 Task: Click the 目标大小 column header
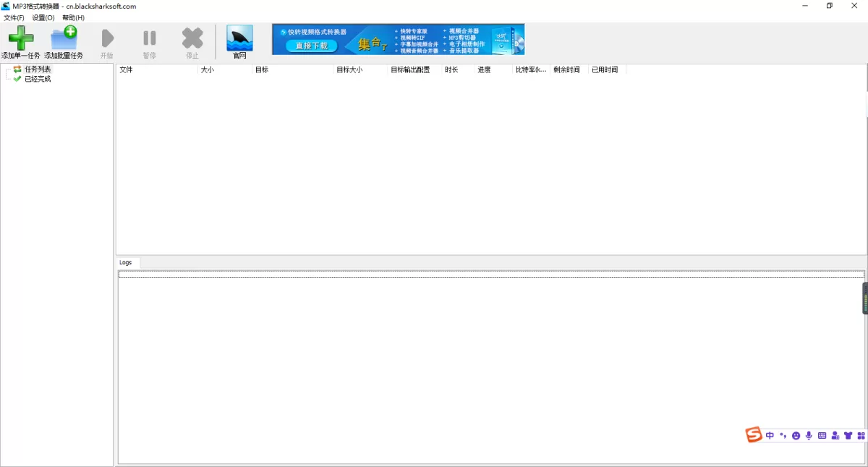pos(361,70)
